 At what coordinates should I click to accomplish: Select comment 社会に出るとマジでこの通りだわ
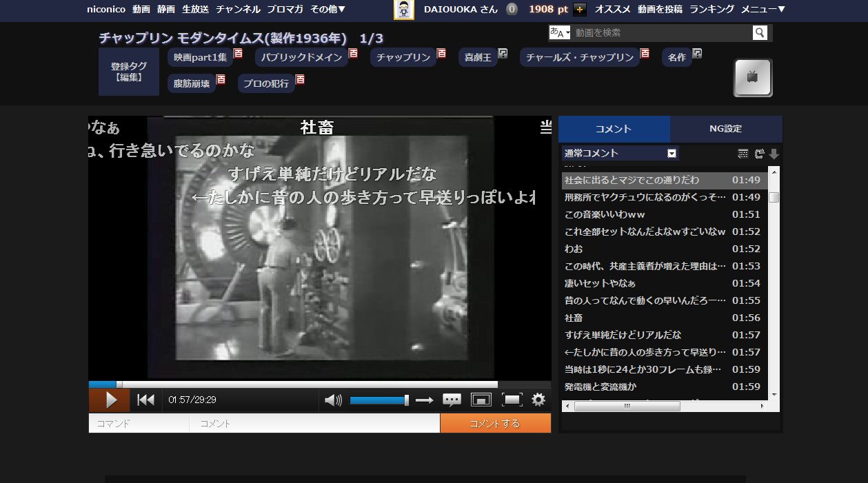click(665, 180)
